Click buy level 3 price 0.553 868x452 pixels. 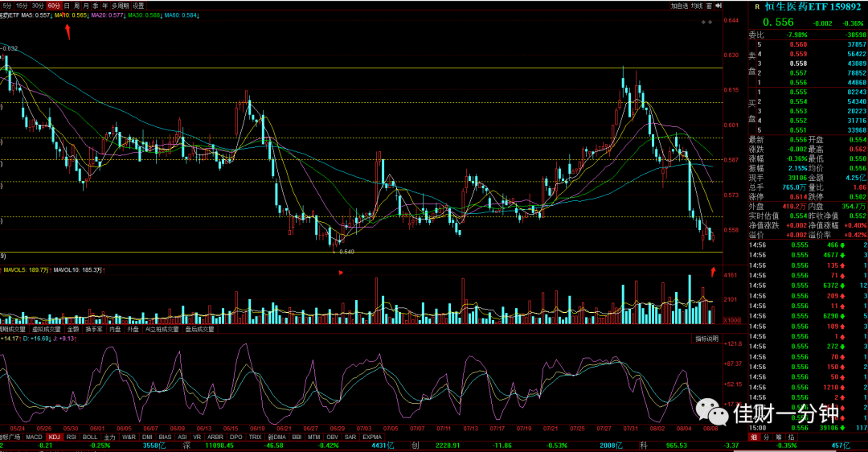click(x=798, y=111)
